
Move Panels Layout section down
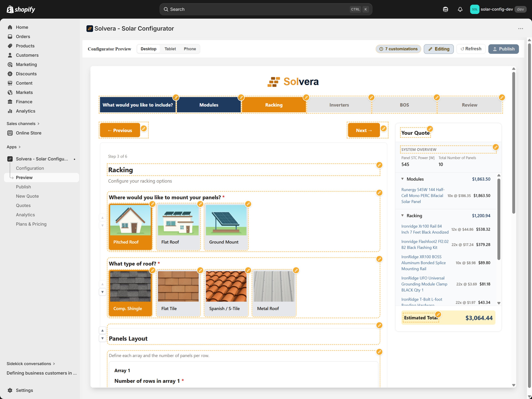pyautogui.click(x=102, y=338)
